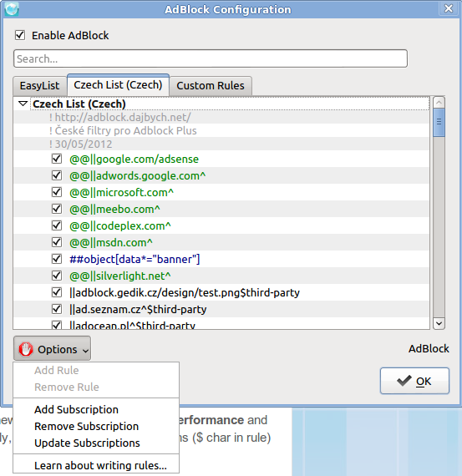
Task: Uncheck the Enable AdBlock checkbox
Action: [x=20, y=35]
